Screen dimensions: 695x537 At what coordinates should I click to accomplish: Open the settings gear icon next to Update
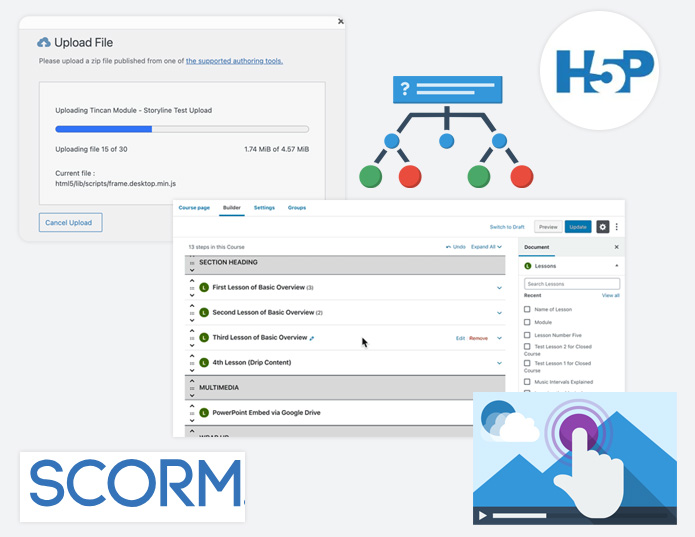(602, 227)
